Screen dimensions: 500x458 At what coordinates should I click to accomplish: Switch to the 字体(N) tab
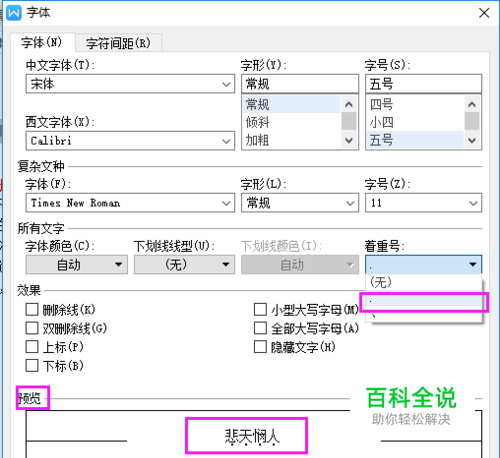tap(42, 43)
